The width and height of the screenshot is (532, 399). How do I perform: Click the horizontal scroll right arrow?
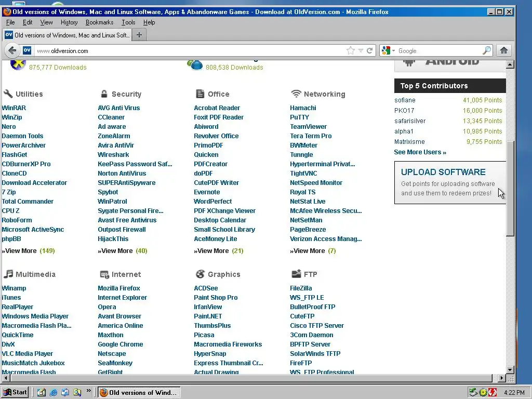(x=502, y=378)
